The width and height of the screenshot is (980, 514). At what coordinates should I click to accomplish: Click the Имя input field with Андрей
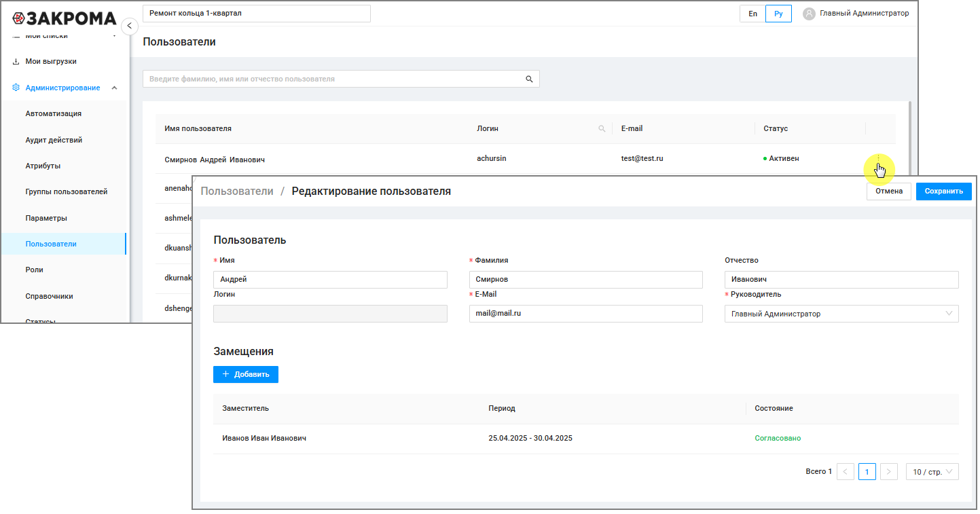[330, 280]
